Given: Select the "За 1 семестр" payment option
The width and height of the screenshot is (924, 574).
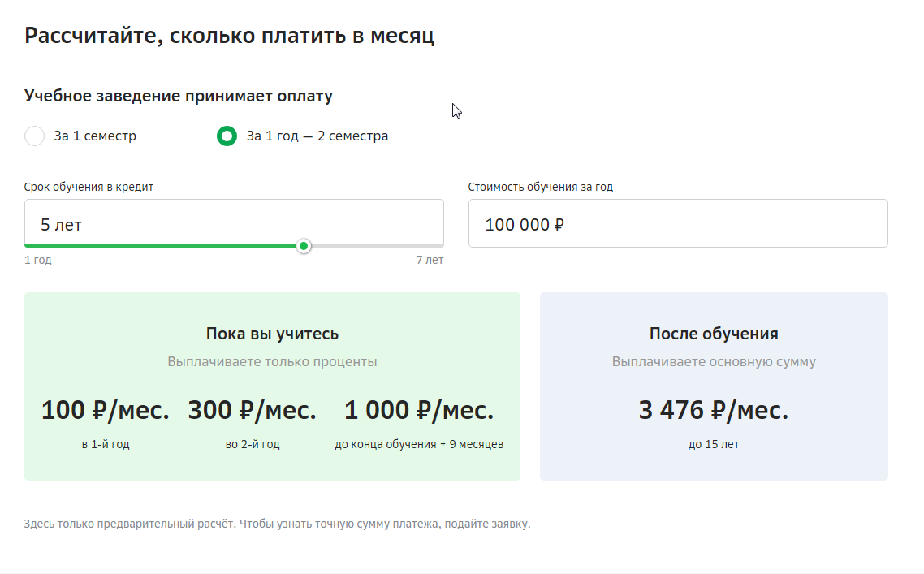Looking at the screenshot, I should 34,136.
